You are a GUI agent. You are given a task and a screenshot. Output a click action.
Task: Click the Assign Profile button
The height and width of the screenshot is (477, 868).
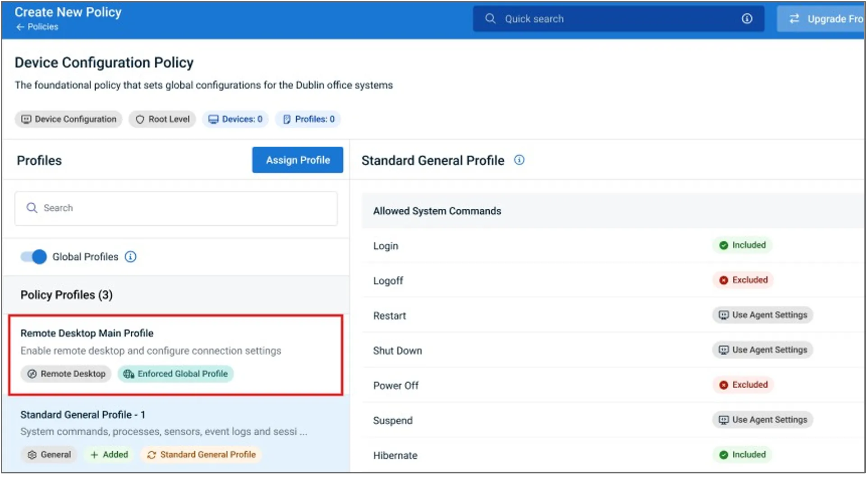coord(298,160)
